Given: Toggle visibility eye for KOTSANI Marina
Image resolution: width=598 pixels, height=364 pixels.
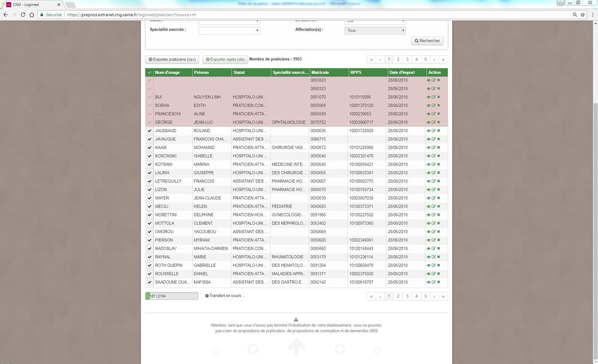Looking at the screenshot, I should point(428,164).
